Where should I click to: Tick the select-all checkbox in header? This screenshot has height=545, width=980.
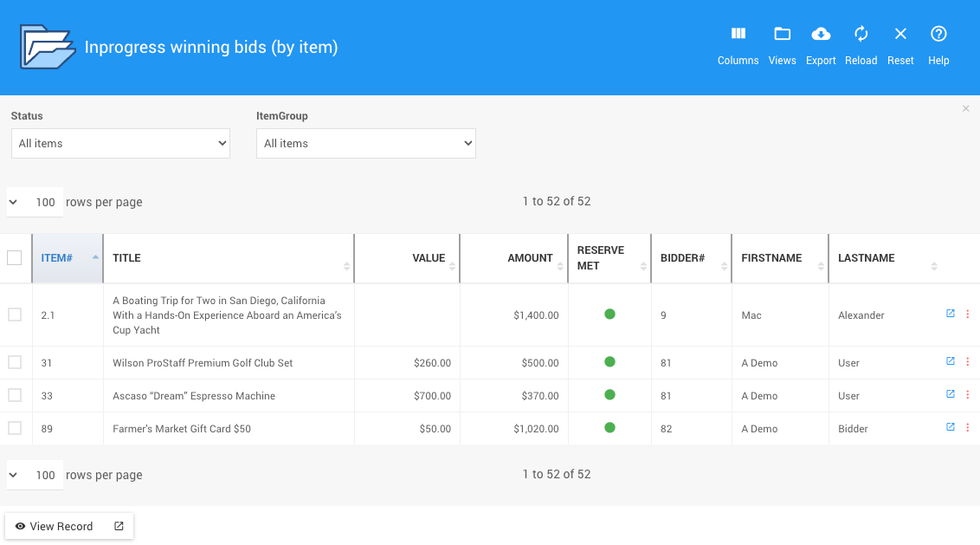[x=15, y=257]
